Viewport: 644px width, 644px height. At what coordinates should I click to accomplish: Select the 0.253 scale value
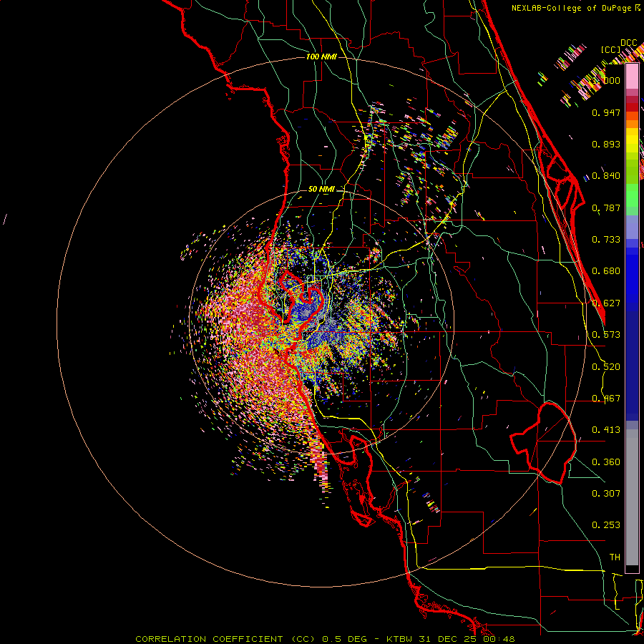606,525
